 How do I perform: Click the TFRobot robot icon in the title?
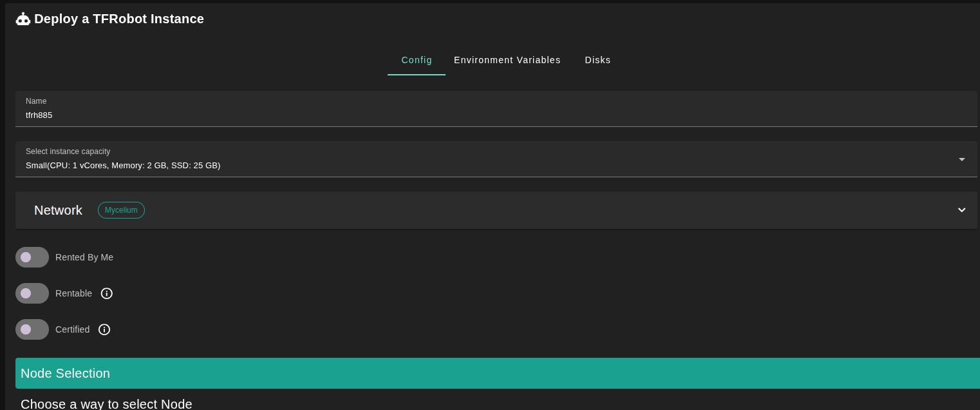(x=23, y=19)
